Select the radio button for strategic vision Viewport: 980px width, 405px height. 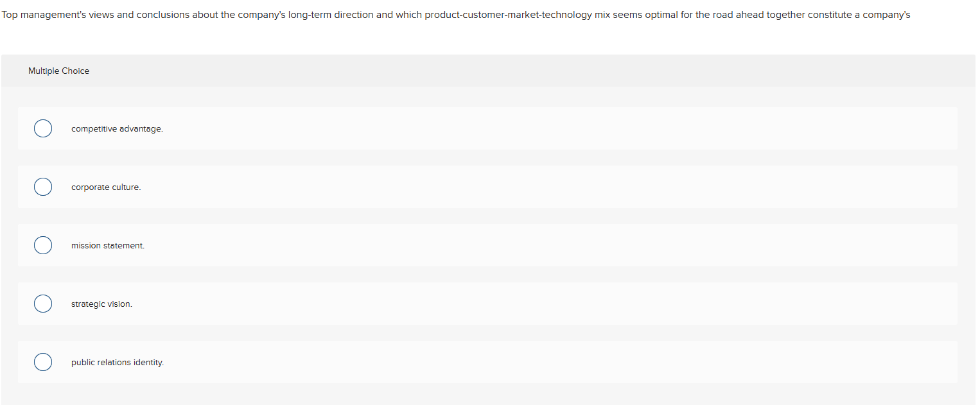point(42,304)
